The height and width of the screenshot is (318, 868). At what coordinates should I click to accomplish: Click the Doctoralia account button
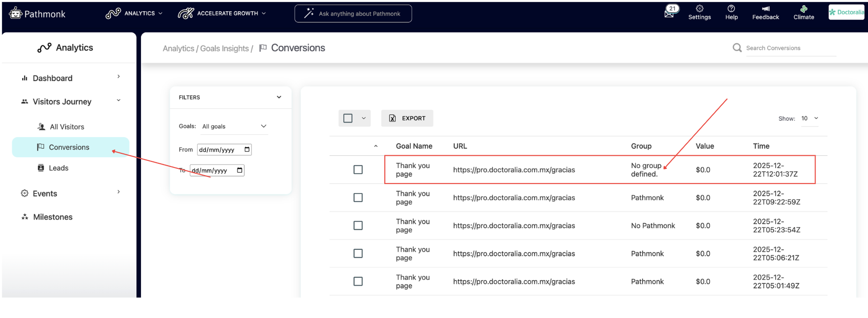coord(847,12)
